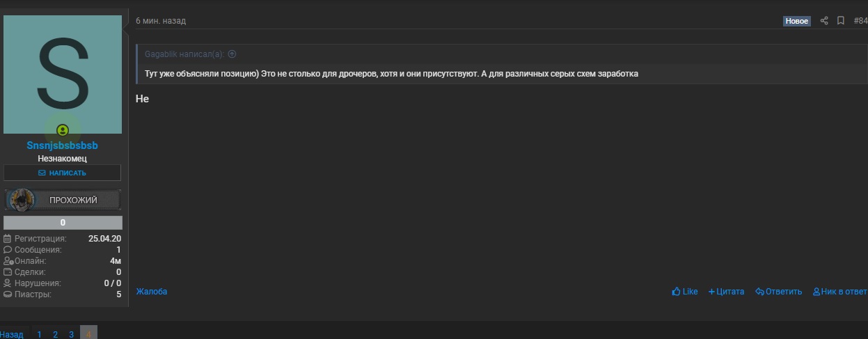Bookmark this post
This screenshot has height=339, width=868.
click(x=841, y=21)
